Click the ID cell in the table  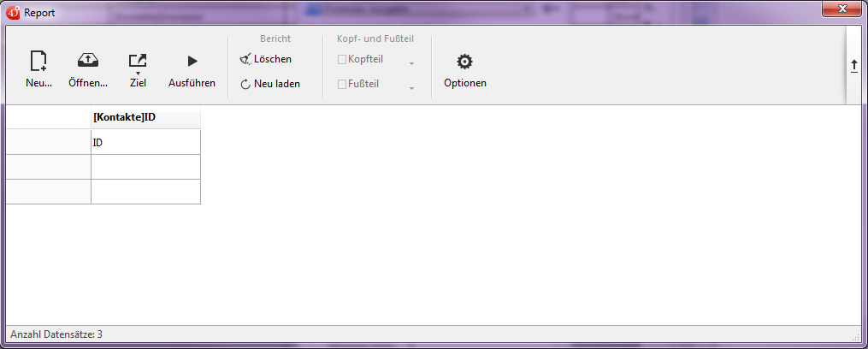145,142
